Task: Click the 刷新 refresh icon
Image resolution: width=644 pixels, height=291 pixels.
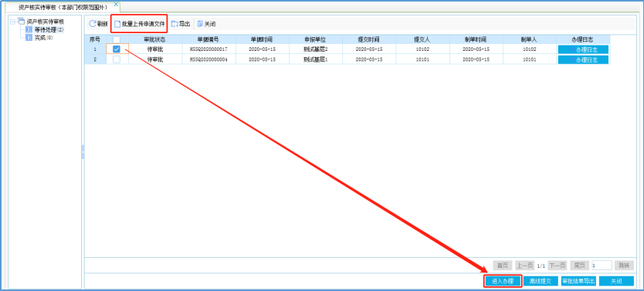Action: [93, 24]
